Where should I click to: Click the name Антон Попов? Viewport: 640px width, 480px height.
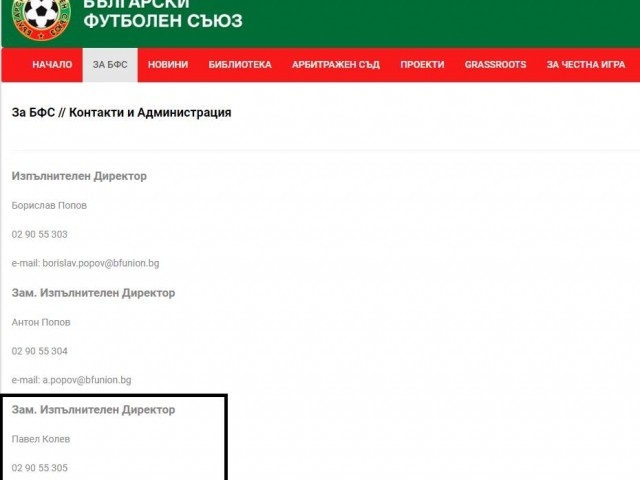click(x=41, y=322)
